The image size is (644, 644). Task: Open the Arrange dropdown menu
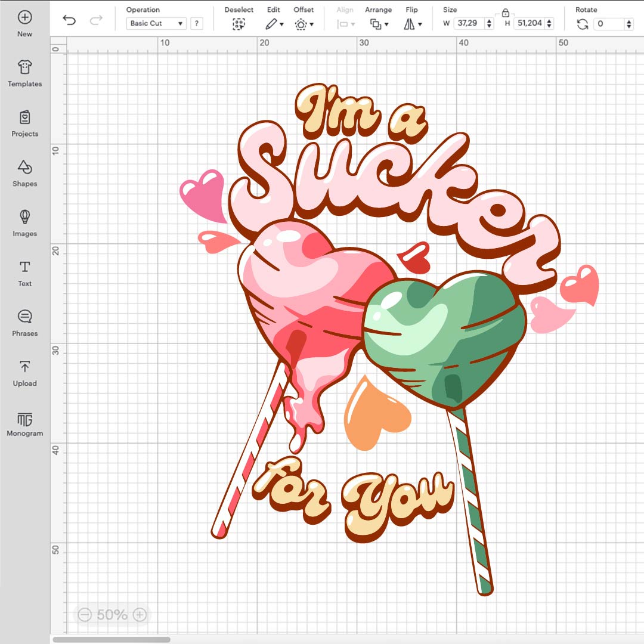[x=379, y=24]
